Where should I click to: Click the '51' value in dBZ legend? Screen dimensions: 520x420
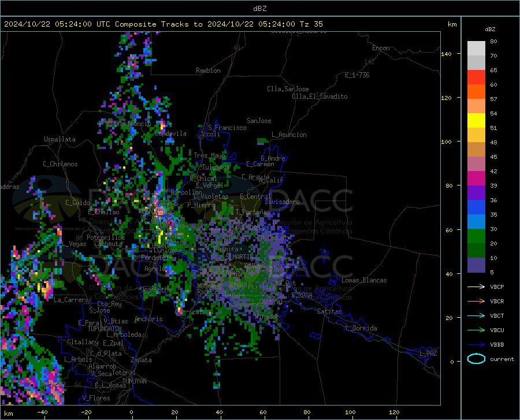pyautogui.click(x=493, y=128)
